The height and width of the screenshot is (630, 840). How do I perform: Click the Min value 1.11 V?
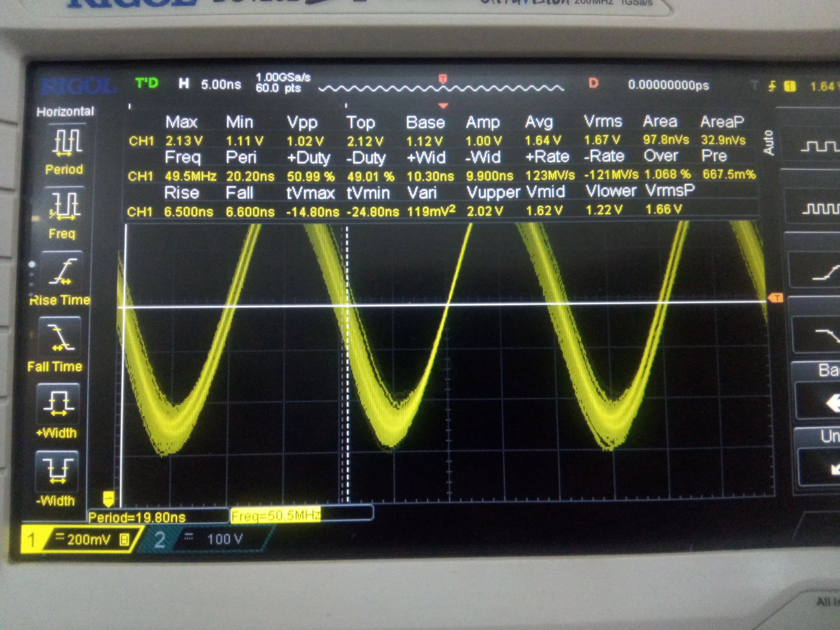[x=244, y=141]
